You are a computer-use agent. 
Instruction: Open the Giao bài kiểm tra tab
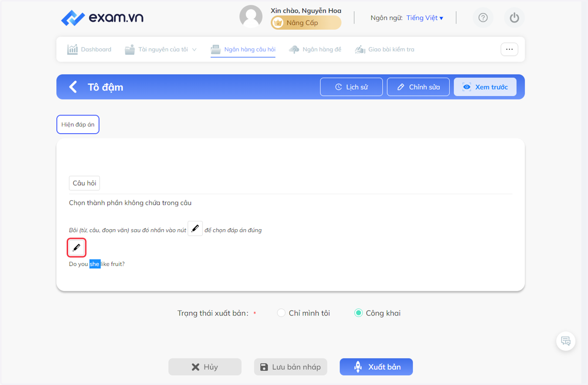tap(385, 49)
